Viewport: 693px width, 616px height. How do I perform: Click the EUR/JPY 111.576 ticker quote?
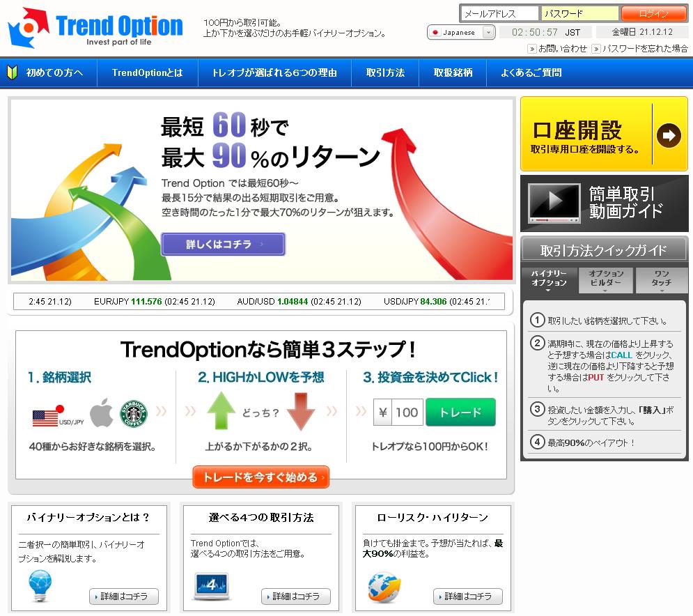[x=154, y=302]
